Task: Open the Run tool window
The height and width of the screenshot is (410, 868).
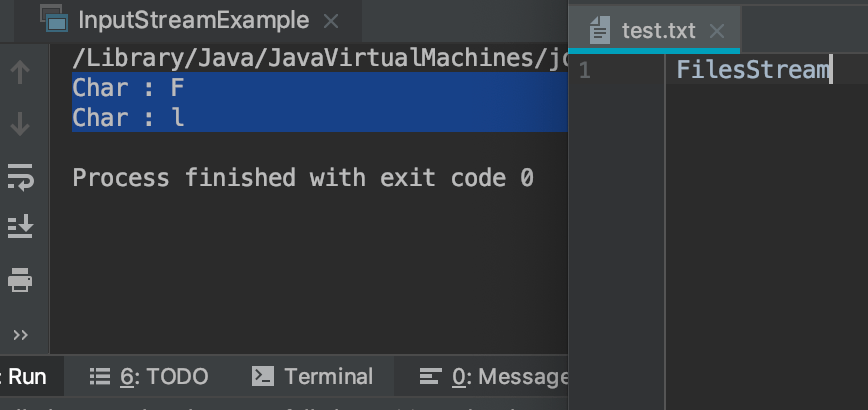Action: [x=25, y=377]
